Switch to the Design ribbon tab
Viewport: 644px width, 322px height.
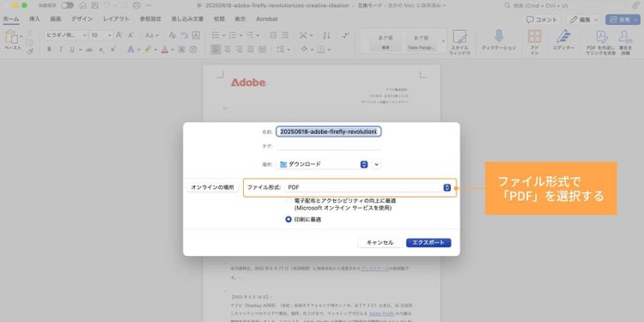click(x=82, y=19)
